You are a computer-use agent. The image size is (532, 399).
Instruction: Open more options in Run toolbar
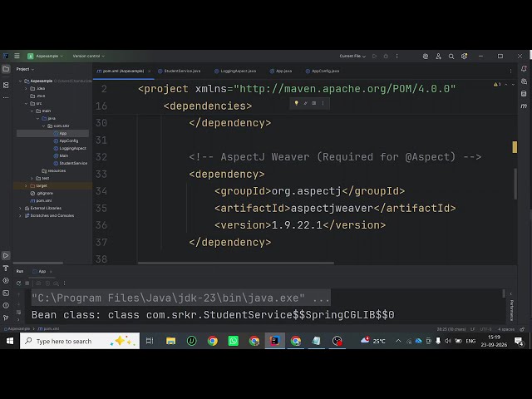pyautogui.click(x=64, y=283)
